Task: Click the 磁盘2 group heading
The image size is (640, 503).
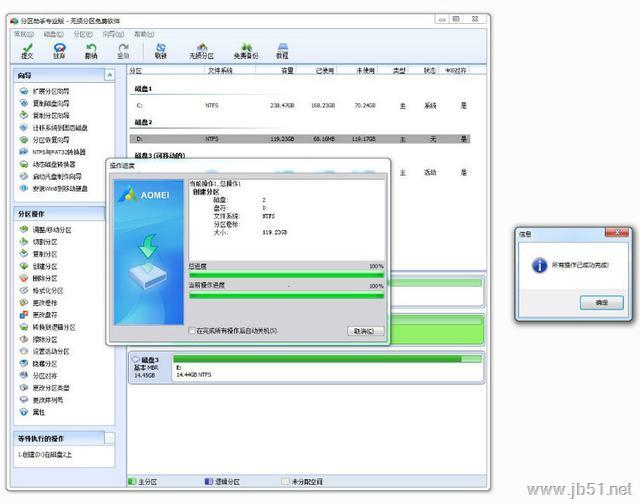Action: pyautogui.click(x=143, y=122)
